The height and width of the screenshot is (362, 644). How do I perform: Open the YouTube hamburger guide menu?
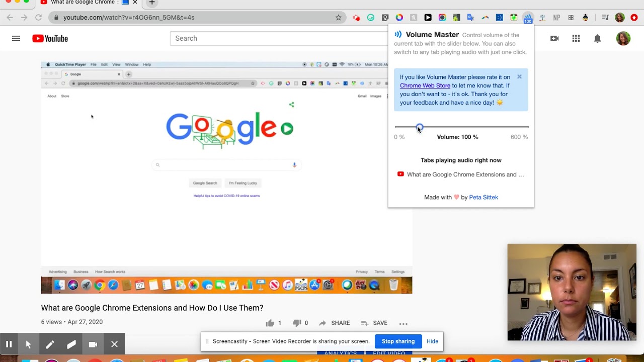(16, 38)
